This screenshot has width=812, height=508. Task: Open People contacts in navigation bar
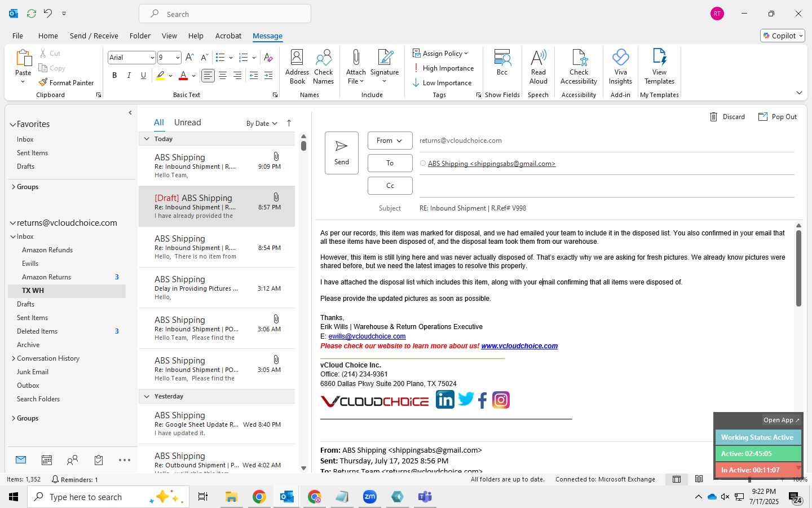pos(72,460)
